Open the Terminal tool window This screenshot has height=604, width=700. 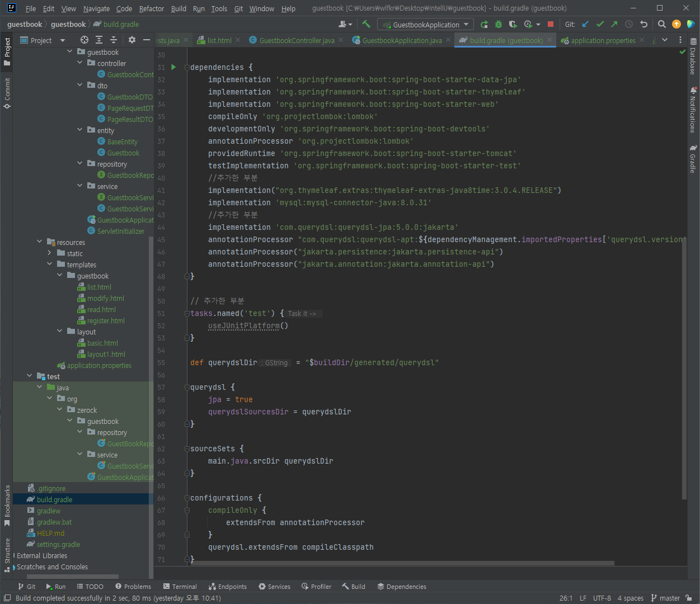(180, 587)
